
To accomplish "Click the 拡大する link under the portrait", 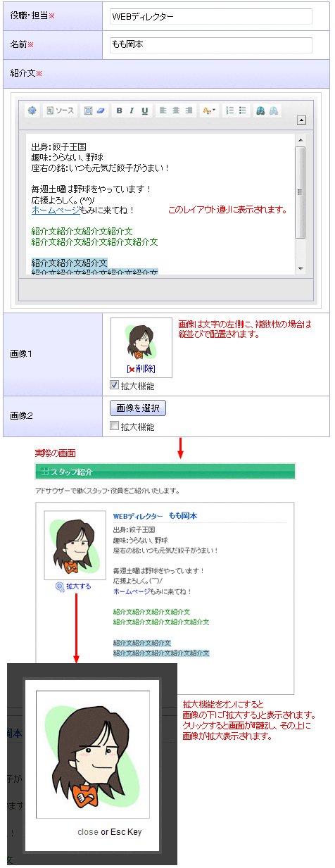I will coord(78,586).
